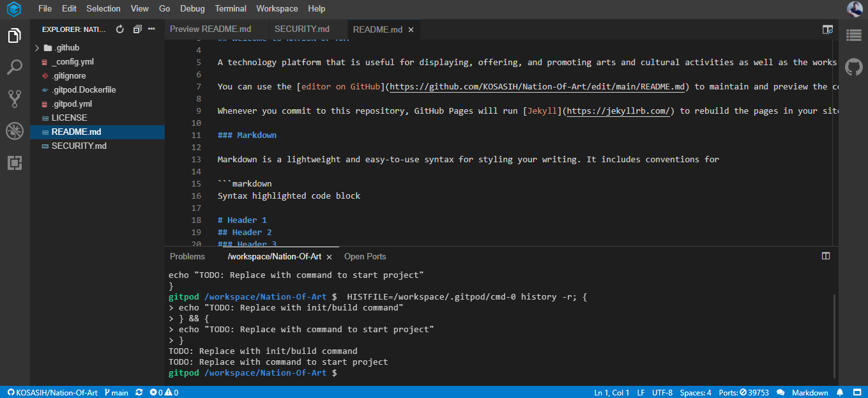This screenshot has width=868, height=398.
Task: Open the Debug view in activity bar
Action: (14, 131)
